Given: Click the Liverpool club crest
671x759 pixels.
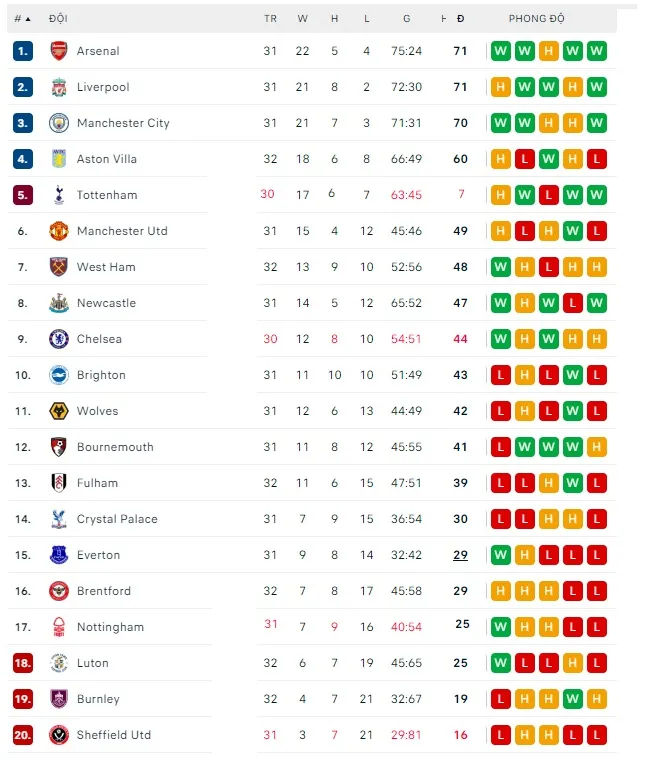Looking at the screenshot, I should pos(58,87).
